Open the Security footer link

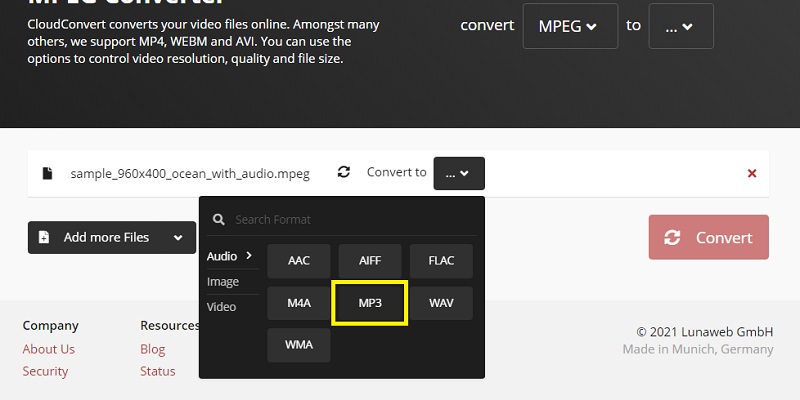point(45,371)
